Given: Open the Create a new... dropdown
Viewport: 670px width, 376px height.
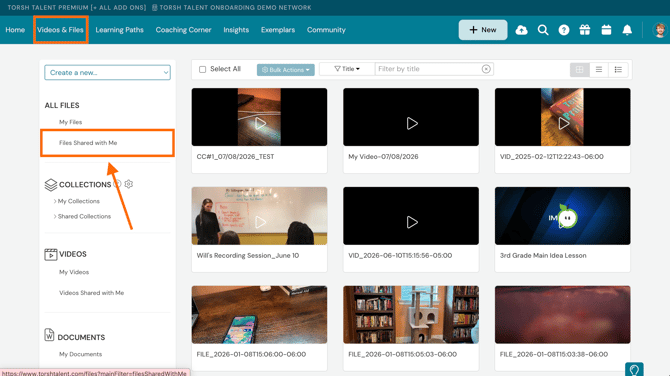Looking at the screenshot, I should click(x=107, y=73).
